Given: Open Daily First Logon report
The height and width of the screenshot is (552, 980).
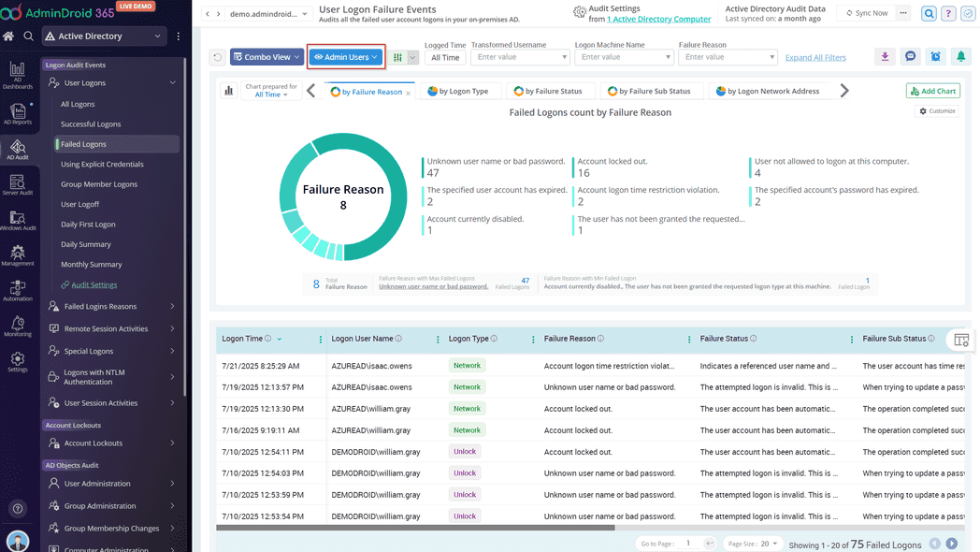Looking at the screenshot, I should 88,224.
